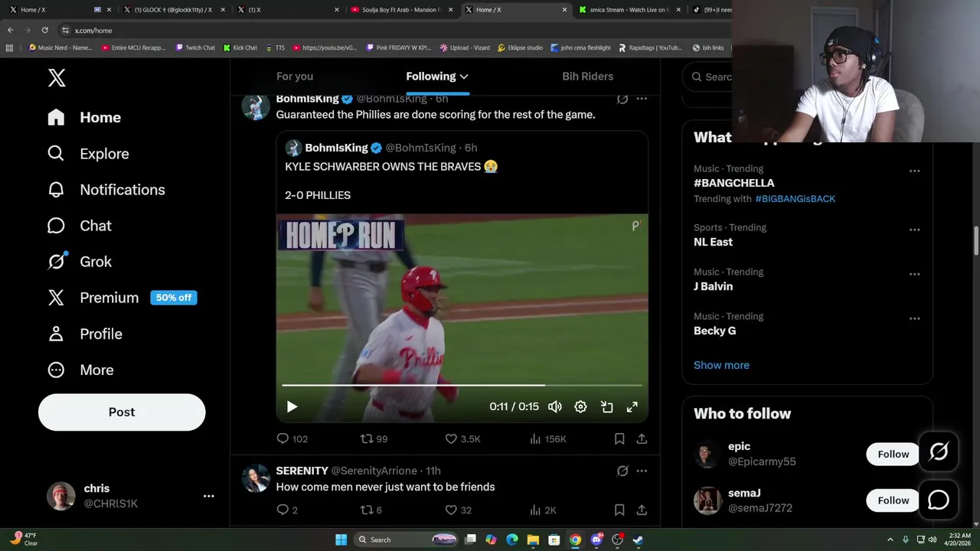Switch to smica Stream browser tab
Viewport: 980px width, 551px height.
pyautogui.click(x=630, y=10)
